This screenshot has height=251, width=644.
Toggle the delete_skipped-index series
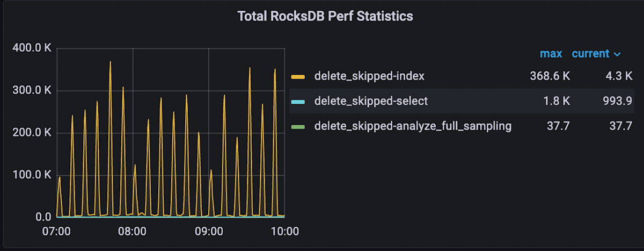369,76
